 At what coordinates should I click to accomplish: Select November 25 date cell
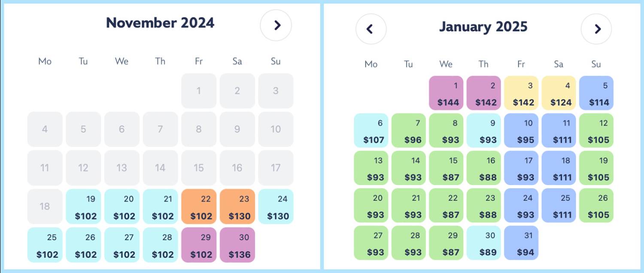45,245
